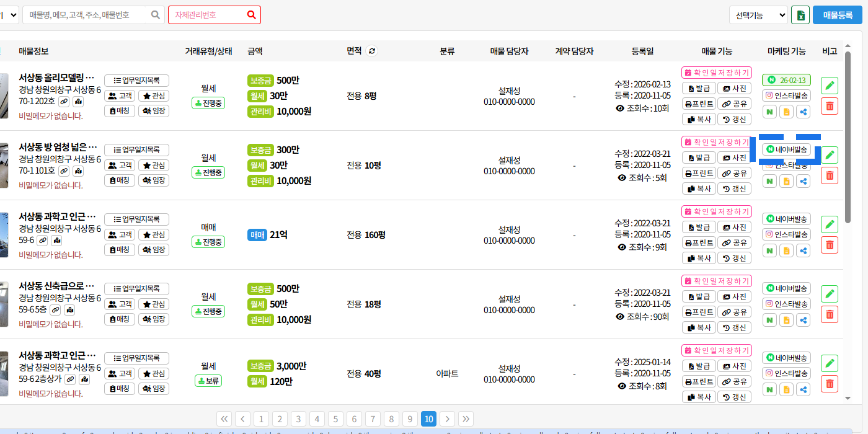Go to page 9 in pagination
Screen dimensions: 868x434
409,418
